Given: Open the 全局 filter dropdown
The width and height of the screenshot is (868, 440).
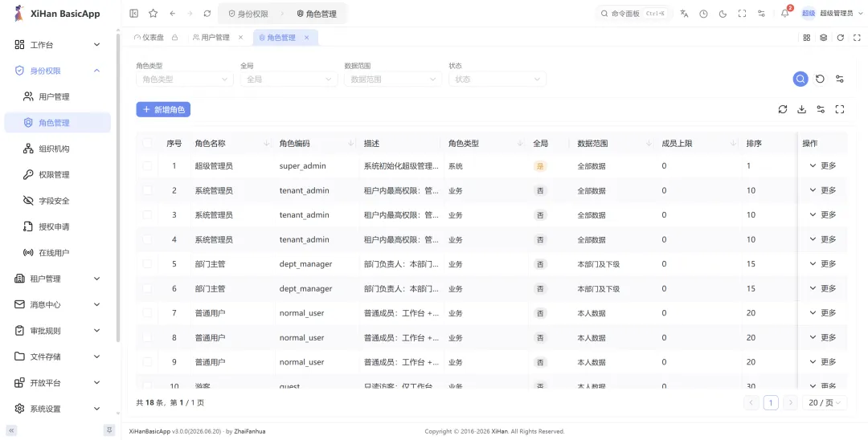Looking at the screenshot, I should pos(289,79).
